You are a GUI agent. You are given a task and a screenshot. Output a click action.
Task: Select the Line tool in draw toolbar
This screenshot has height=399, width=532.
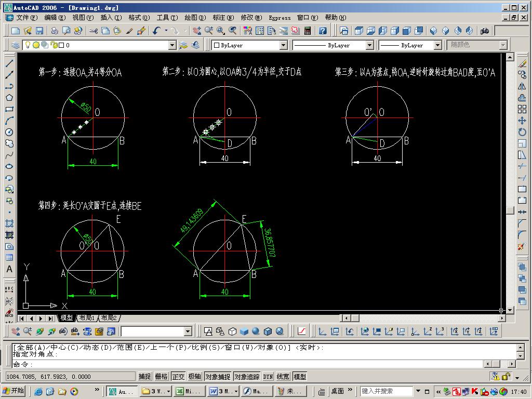9,63
